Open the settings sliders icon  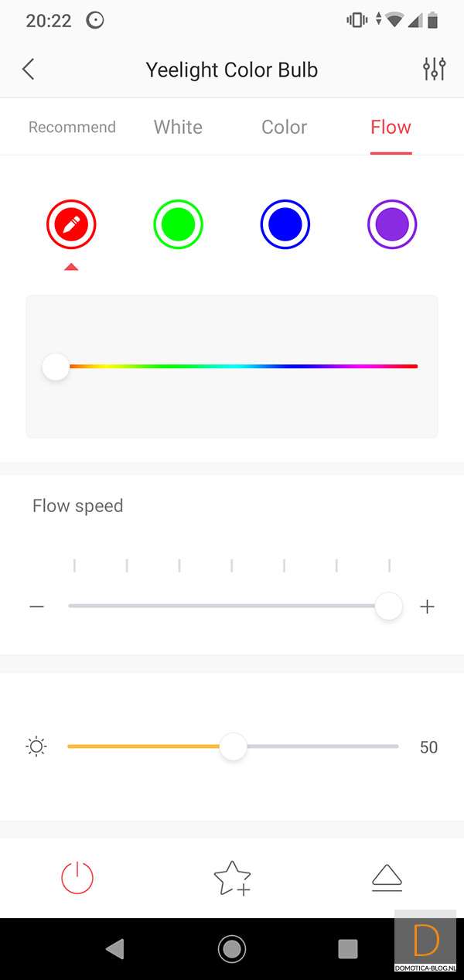(x=435, y=70)
